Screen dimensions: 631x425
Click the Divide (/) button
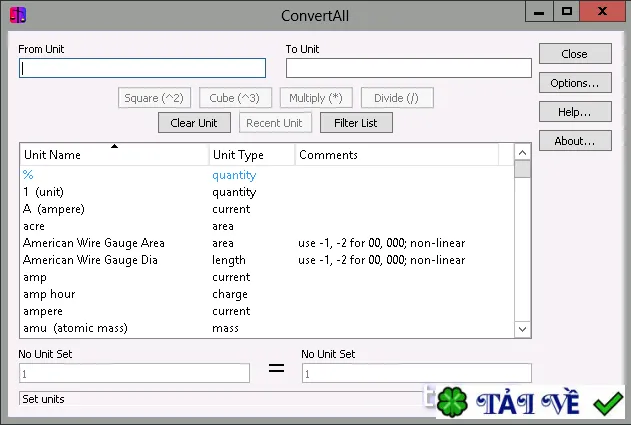click(397, 98)
